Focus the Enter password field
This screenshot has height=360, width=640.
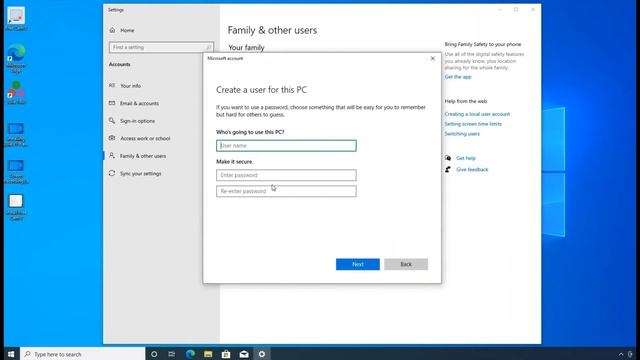click(286, 175)
